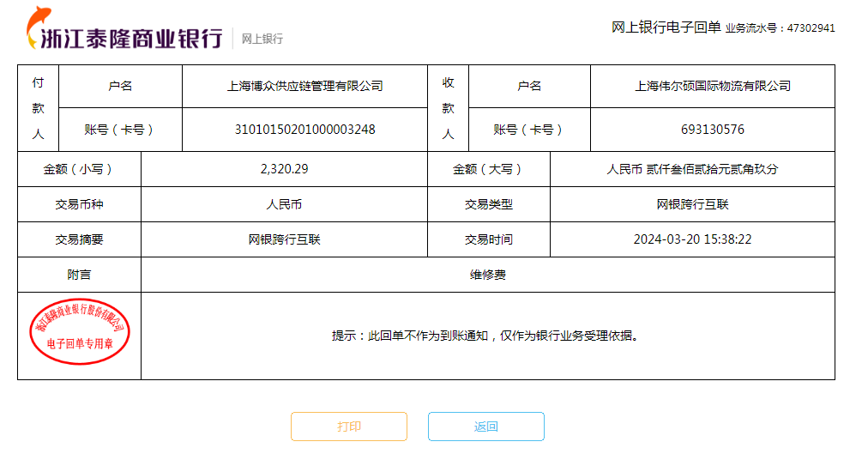Click the 浙江泰隆商业银行 bank name text
The height and width of the screenshot is (472, 868).
[137, 39]
